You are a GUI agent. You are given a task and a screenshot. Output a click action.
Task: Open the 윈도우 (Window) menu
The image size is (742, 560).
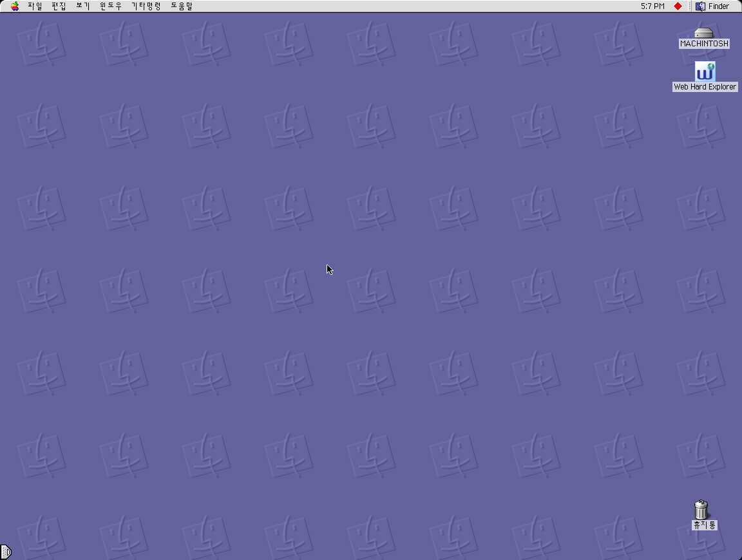(x=111, y=6)
